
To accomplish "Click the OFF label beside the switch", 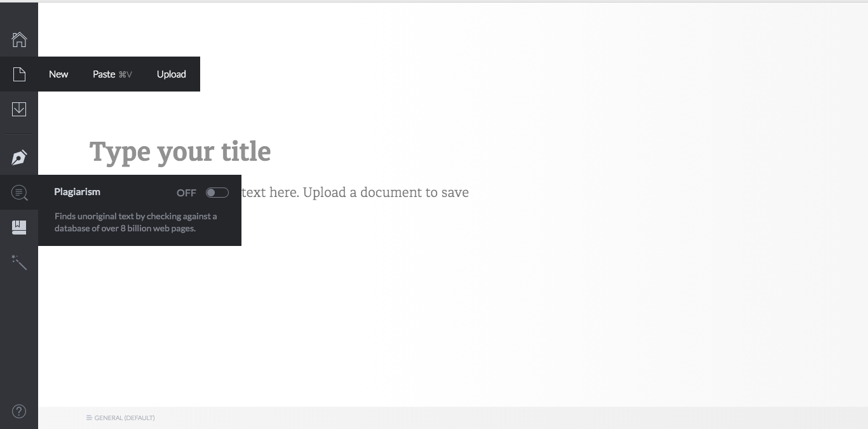I will tap(187, 193).
